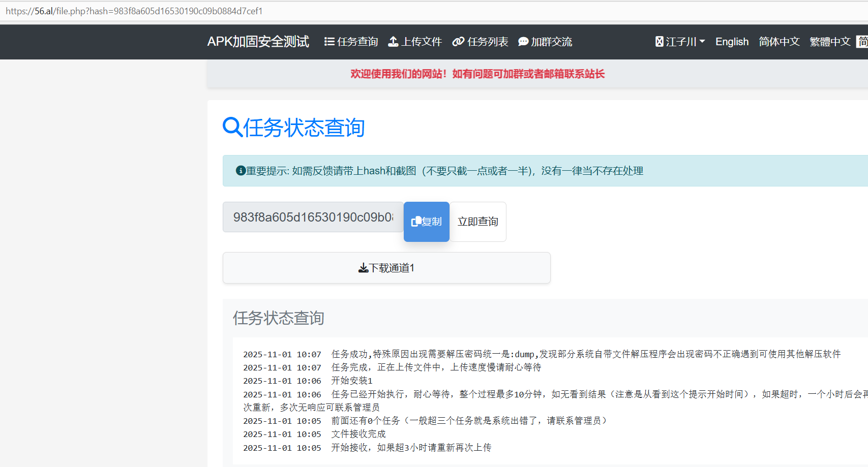Select the log line starting with 任务成功
868x467 pixels.
pos(542,354)
